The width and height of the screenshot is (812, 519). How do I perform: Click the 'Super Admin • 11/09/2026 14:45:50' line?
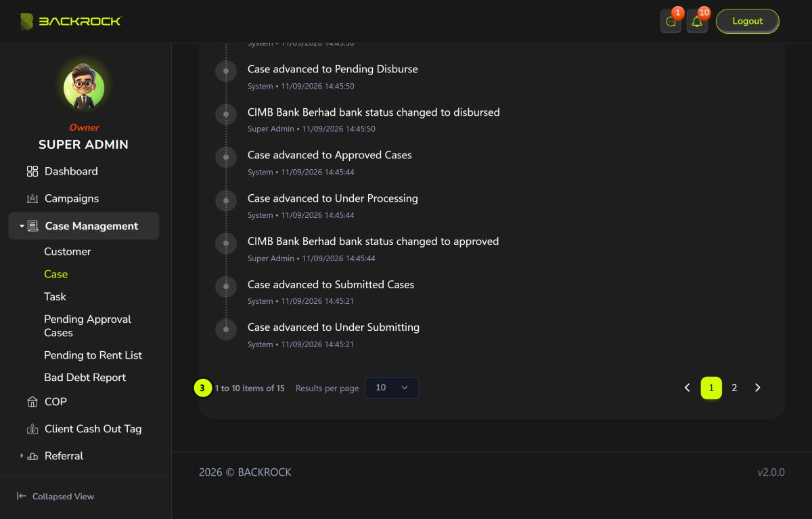click(x=311, y=129)
